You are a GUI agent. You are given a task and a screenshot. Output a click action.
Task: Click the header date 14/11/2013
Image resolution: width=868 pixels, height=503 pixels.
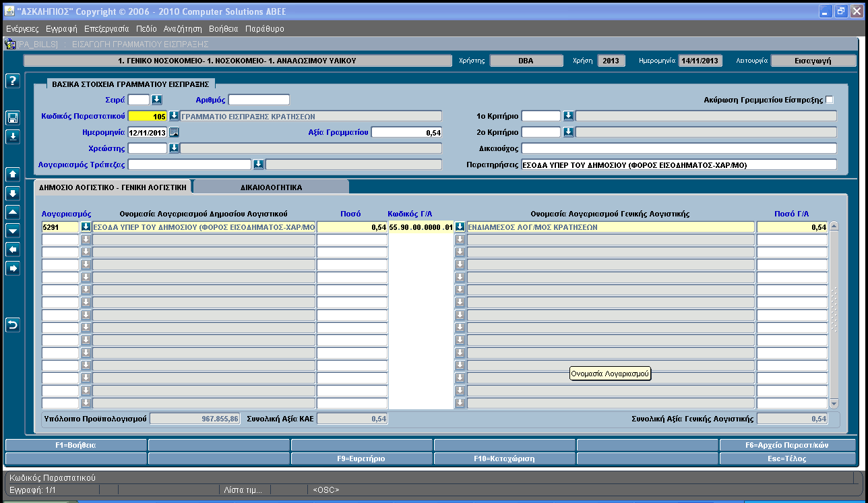pyautogui.click(x=700, y=60)
